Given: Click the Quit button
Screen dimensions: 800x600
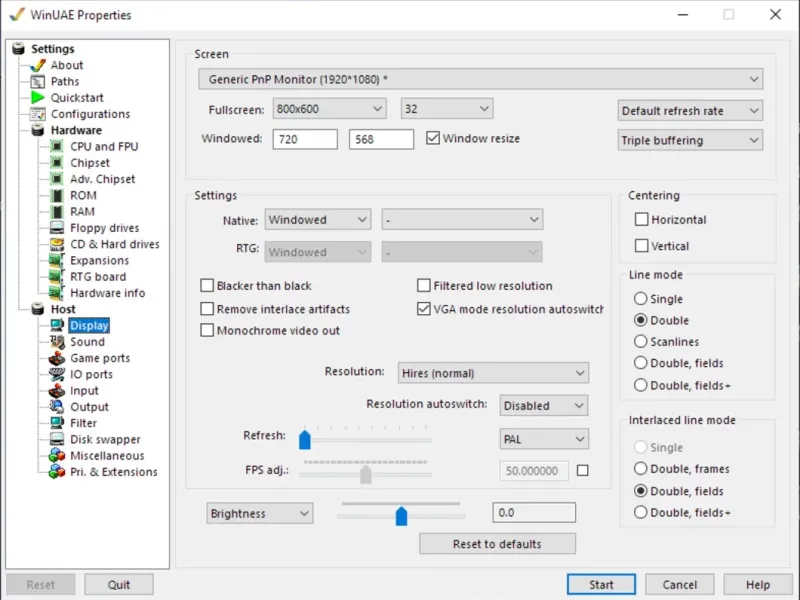Looking at the screenshot, I should (119, 585).
